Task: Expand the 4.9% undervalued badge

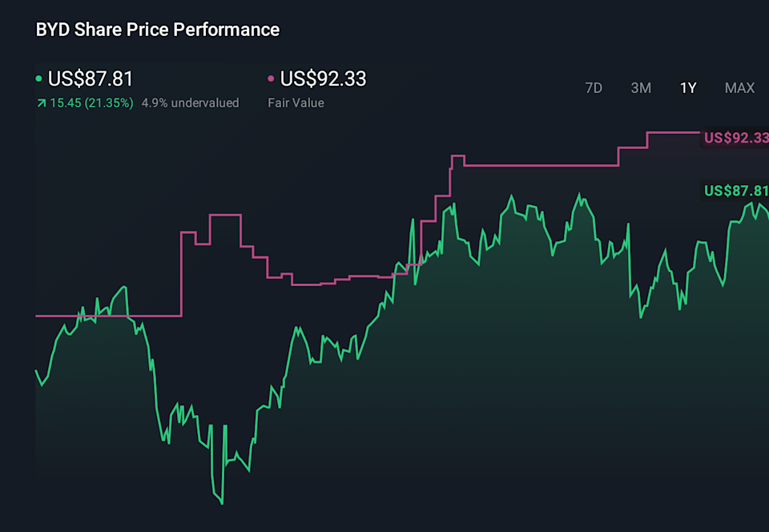Action: click(190, 103)
